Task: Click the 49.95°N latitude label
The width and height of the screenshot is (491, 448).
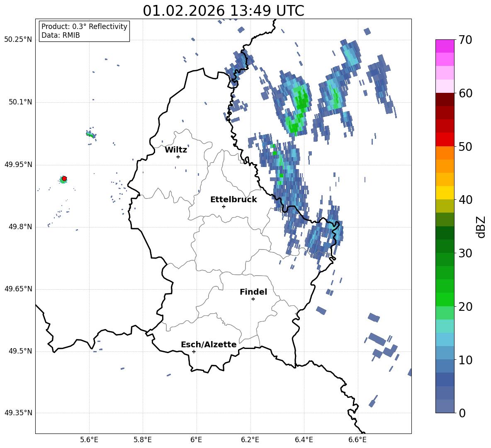Action: [x=18, y=165]
